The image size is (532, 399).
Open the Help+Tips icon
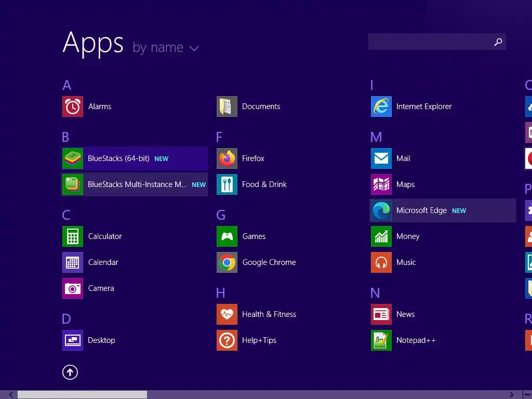pos(227,340)
